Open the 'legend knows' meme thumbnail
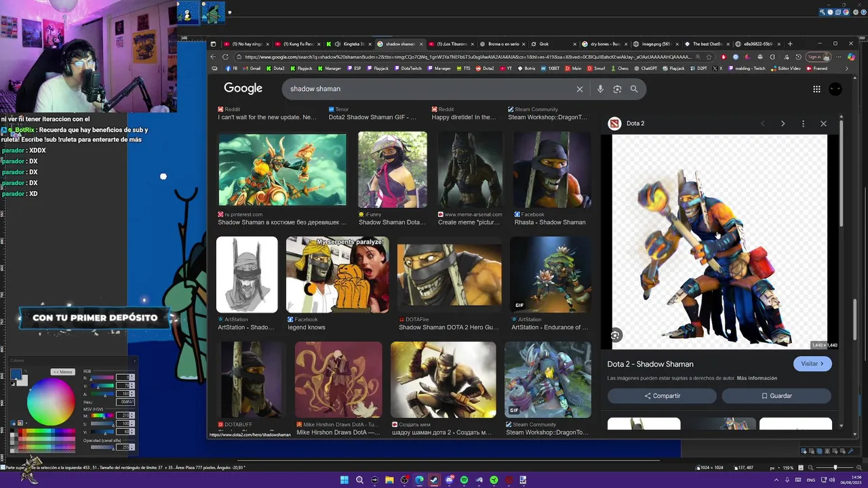Viewport: 868px width, 488px height. [338, 274]
